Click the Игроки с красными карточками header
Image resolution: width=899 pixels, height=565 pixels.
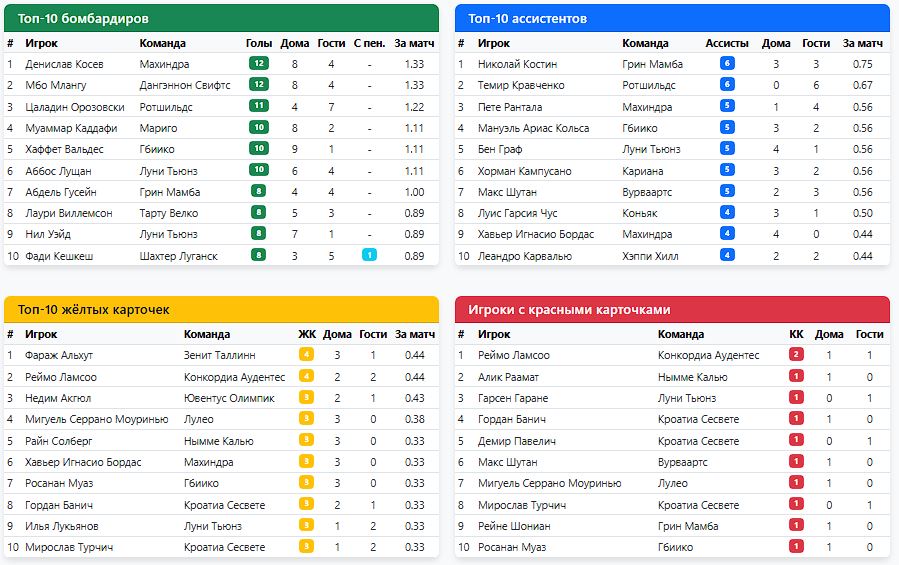click(672, 309)
